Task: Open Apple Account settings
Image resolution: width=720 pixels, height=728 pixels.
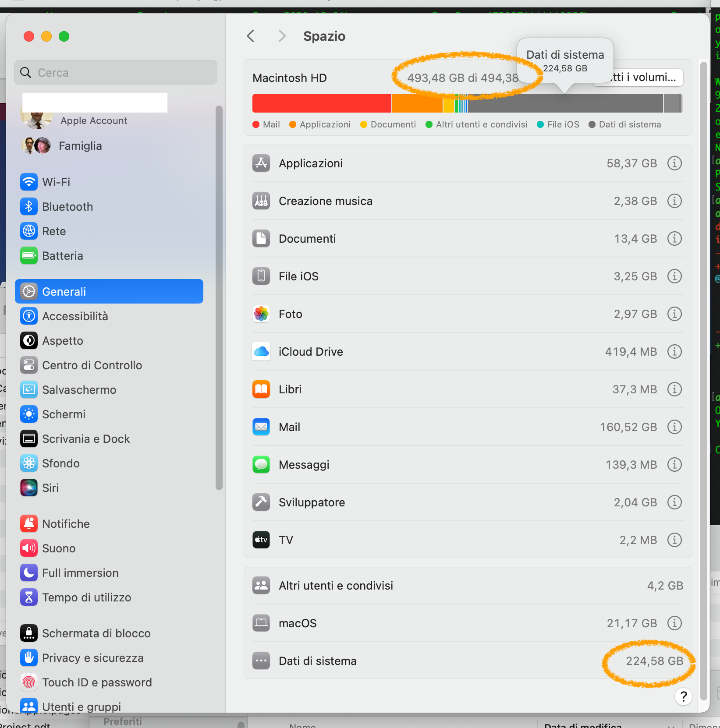Action: [x=94, y=120]
